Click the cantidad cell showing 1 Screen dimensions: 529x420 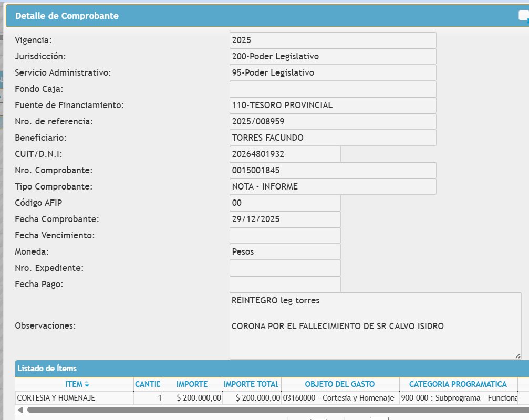click(x=148, y=398)
